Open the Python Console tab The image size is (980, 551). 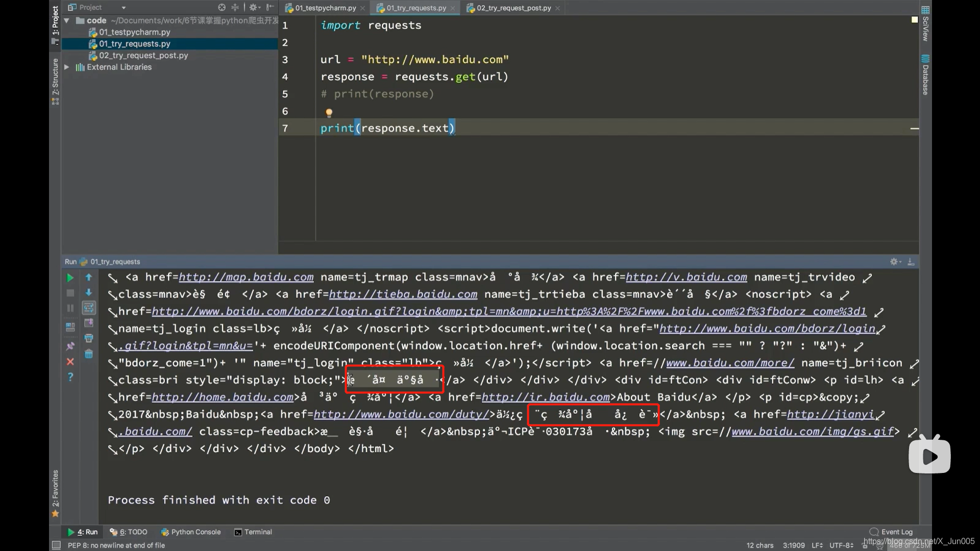click(191, 532)
